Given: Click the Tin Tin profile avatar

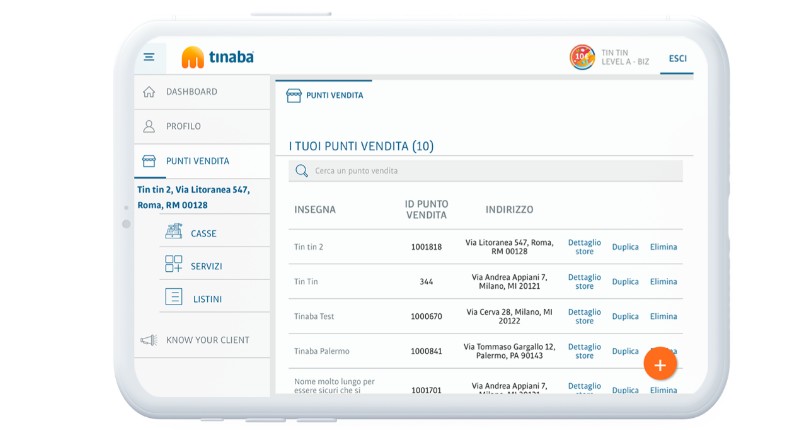Looking at the screenshot, I should tap(582, 57).
